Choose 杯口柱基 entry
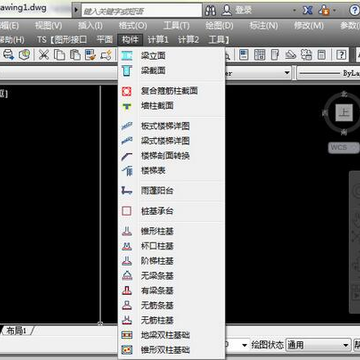360x360 pixels. pos(172,246)
